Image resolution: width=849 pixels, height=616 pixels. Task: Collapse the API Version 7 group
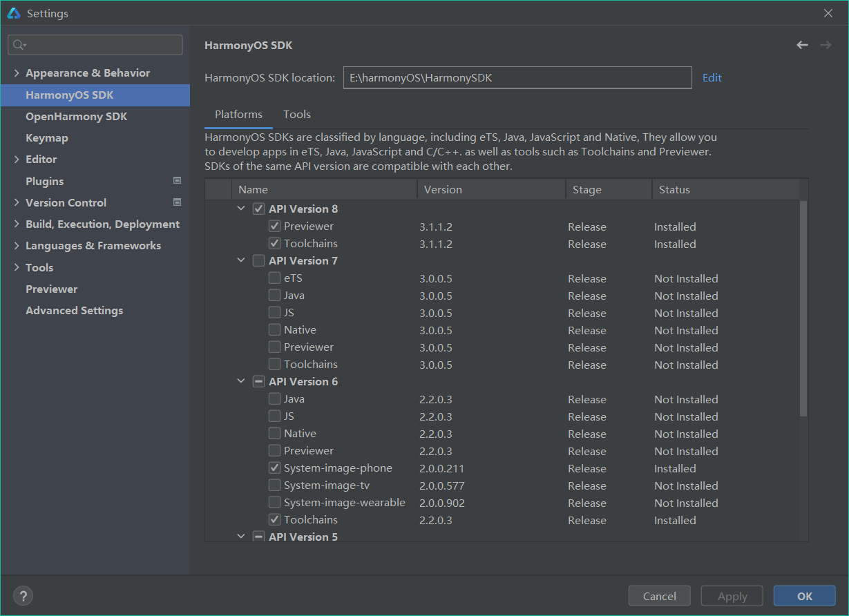[241, 260]
